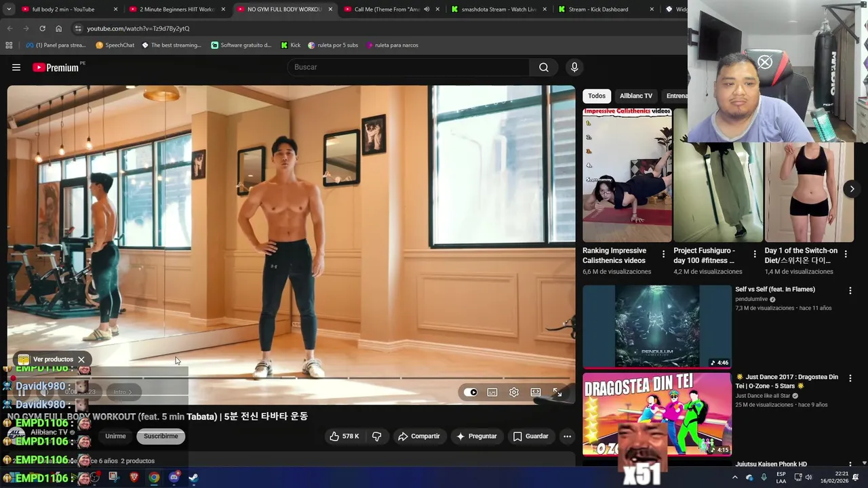The height and width of the screenshot is (488, 868).
Task: Switch to theater mode icon
Action: pyautogui.click(x=536, y=392)
